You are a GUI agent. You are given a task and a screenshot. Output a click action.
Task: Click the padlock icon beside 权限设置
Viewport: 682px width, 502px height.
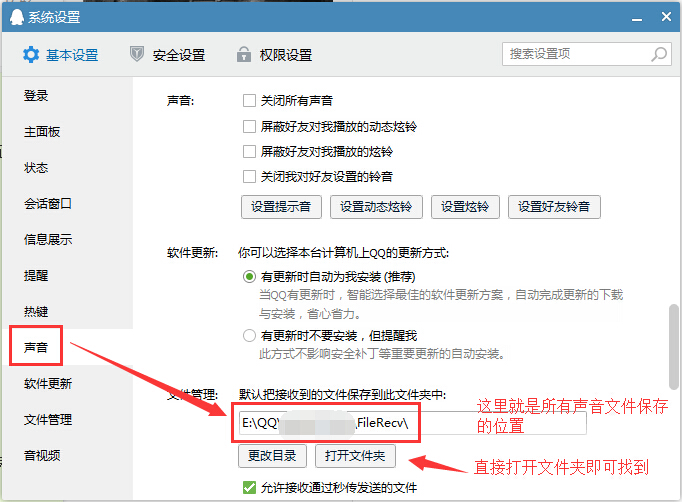(x=244, y=54)
